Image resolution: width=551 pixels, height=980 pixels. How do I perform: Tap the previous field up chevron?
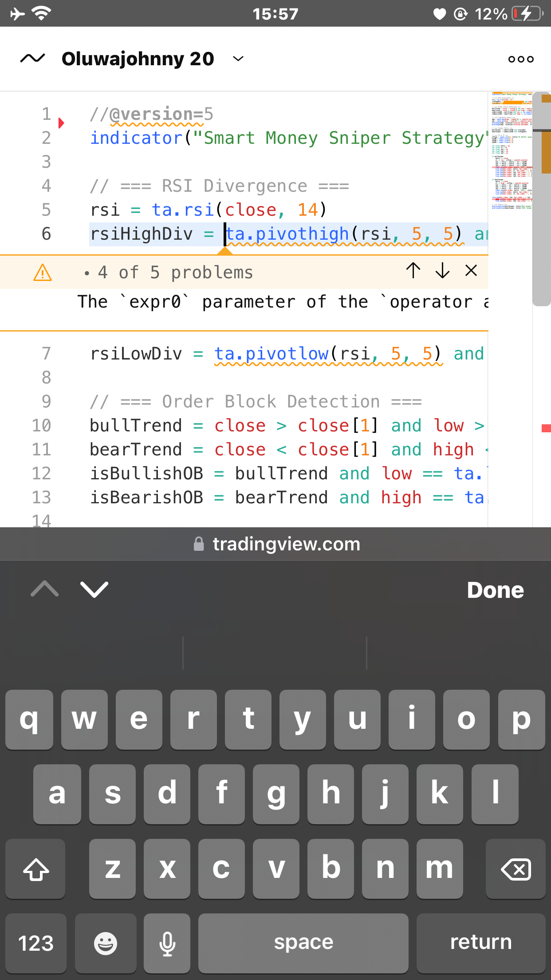coord(45,589)
